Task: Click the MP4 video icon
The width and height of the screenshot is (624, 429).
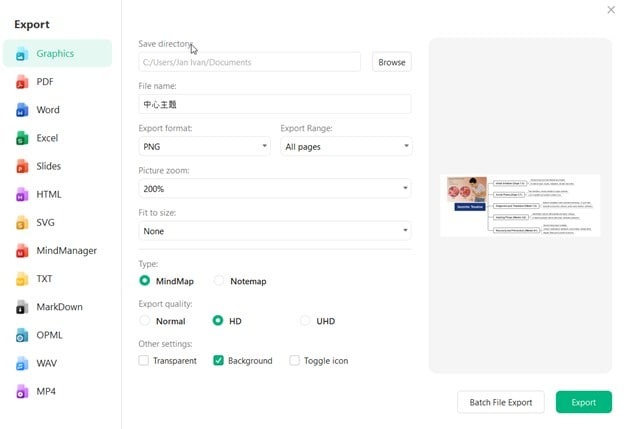Action: 22,392
